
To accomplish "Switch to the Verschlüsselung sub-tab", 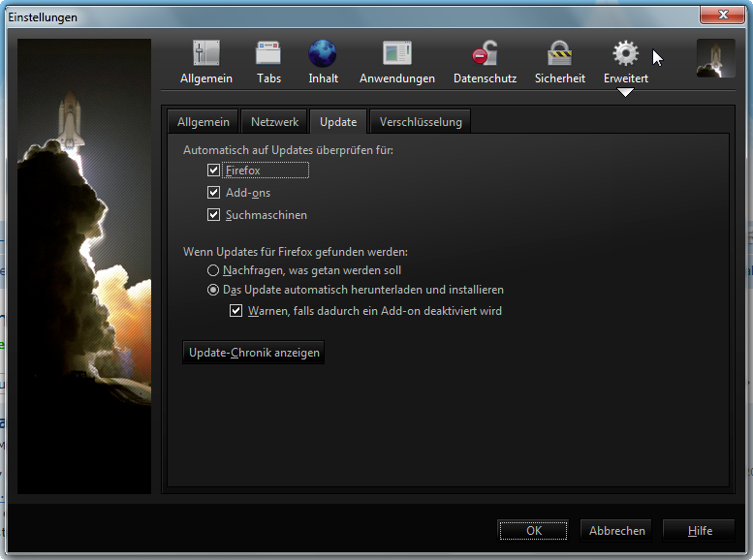I will (421, 122).
